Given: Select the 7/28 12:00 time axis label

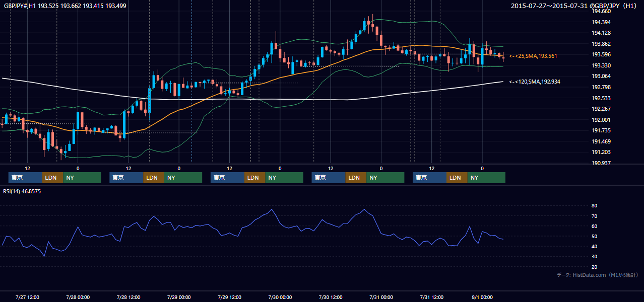Looking at the screenshot, I should click(x=128, y=297).
